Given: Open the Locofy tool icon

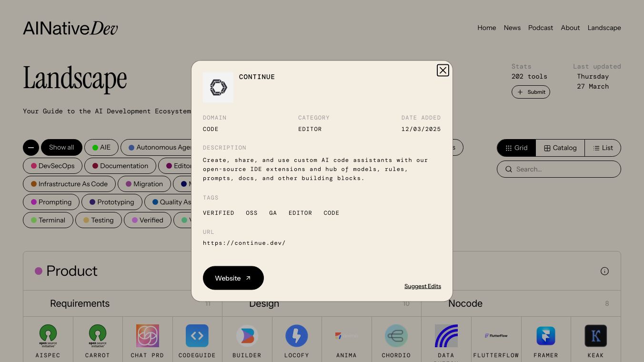Looking at the screenshot, I should [x=296, y=336].
